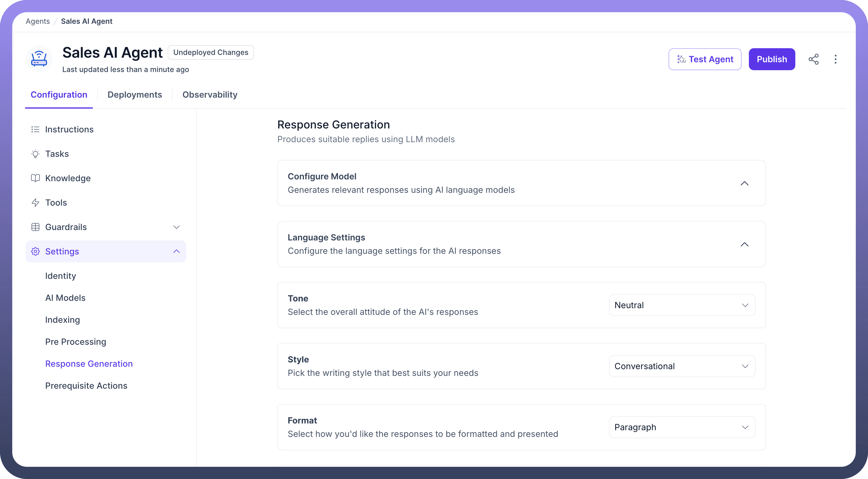This screenshot has height=479, width=868.
Task: Open the Tone dropdown showing Neutral
Action: point(682,305)
